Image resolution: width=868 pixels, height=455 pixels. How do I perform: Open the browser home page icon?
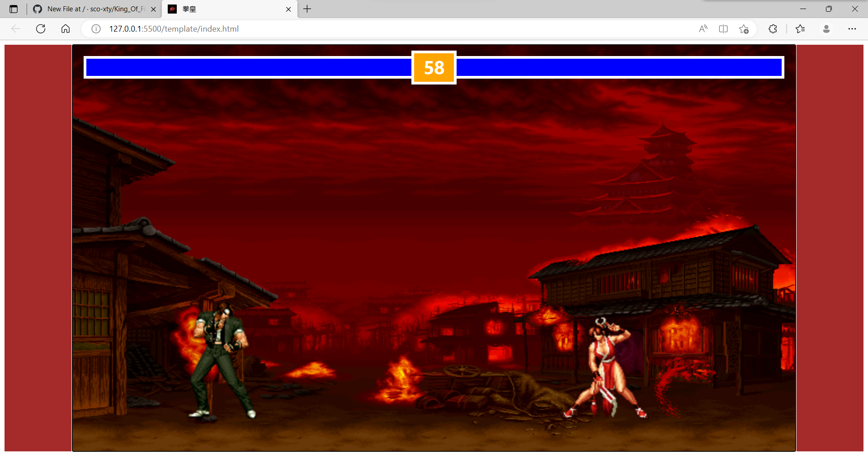[65, 28]
